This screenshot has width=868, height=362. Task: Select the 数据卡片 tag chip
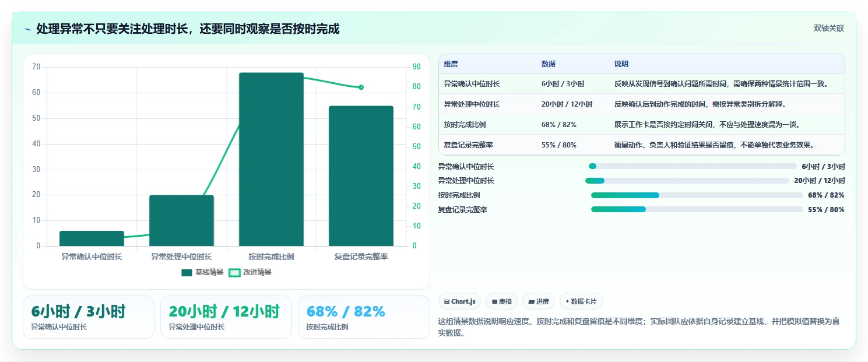(x=581, y=301)
